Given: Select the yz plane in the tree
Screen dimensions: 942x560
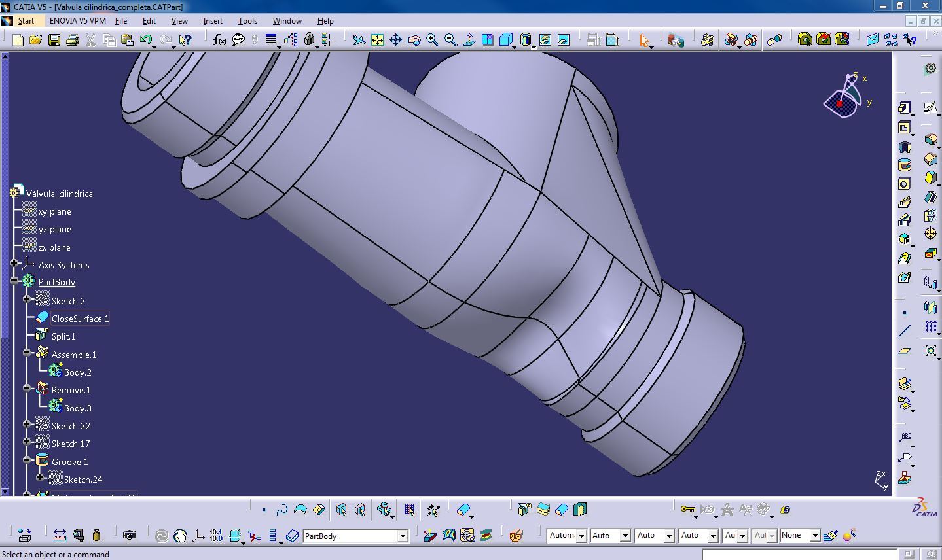Looking at the screenshot, I should pyautogui.click(x=54, y=229).
